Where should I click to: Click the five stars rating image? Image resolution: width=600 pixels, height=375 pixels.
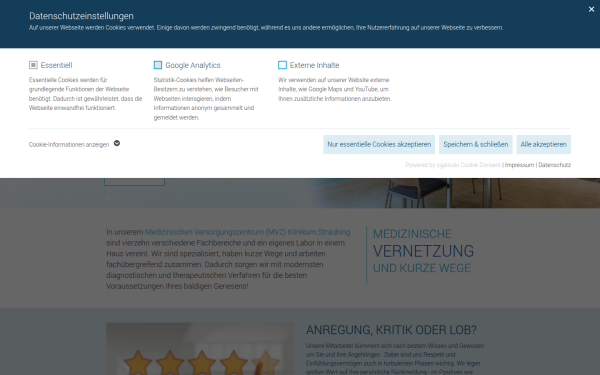[x=200, y=349]
